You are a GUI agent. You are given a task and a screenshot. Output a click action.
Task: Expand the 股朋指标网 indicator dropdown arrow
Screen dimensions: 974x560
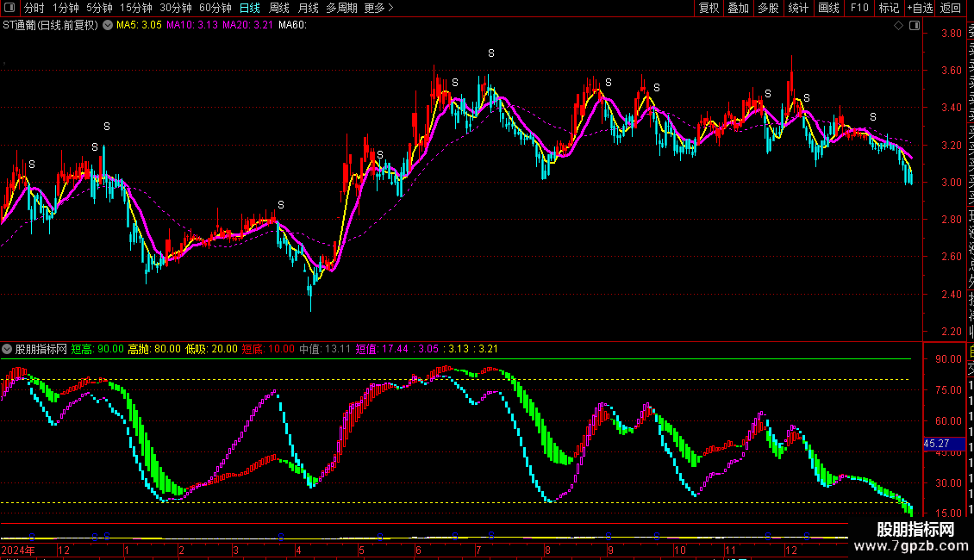[x=8, y=349]
